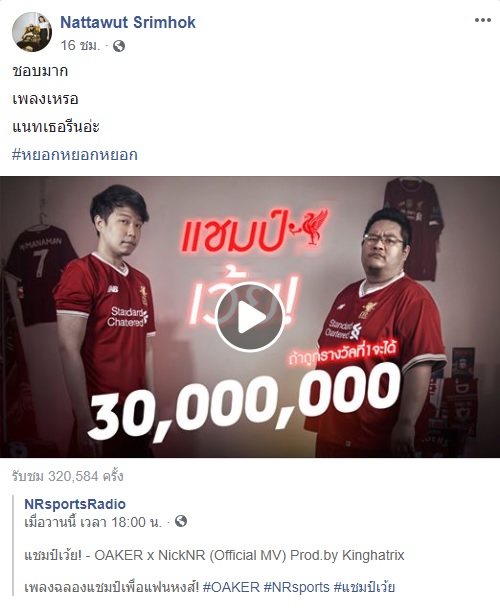Click the globe privacy icon on shared post
Viewport: 500px width, 608px height.
pyautogui.click(x=181, y=521)
